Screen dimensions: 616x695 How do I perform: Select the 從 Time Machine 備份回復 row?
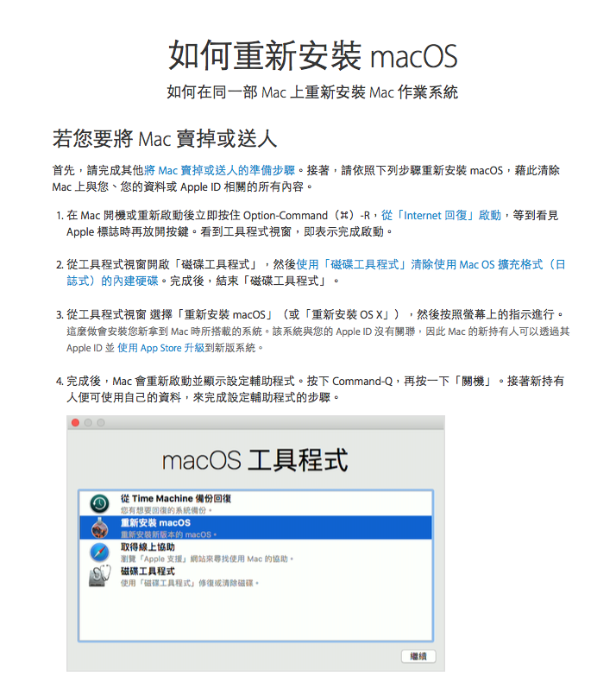(x=256, y=503)
